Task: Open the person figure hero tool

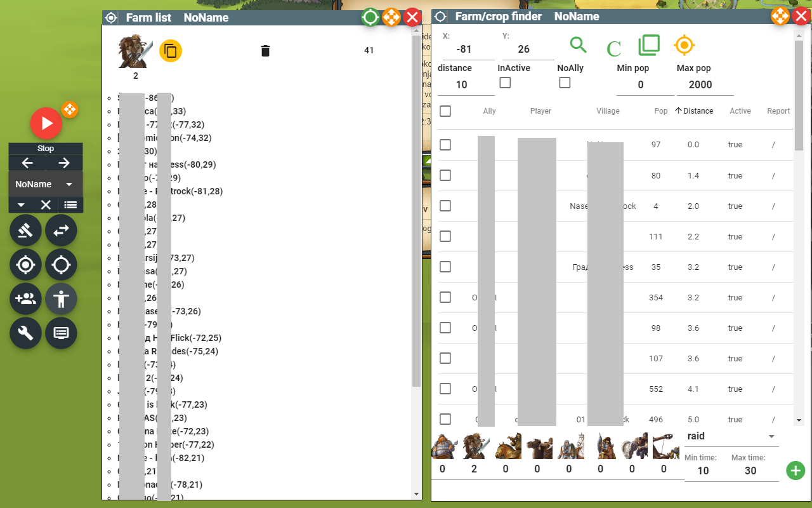Action: 61,299
